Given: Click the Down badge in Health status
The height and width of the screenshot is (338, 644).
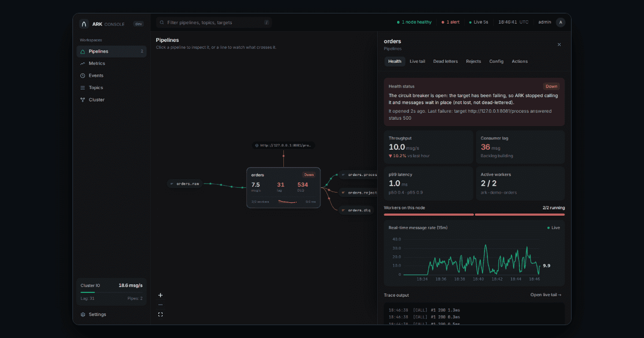Looking at the screenshot, I should pos(552,86).
